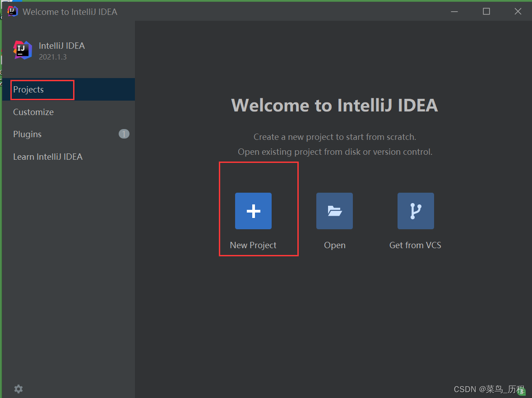Screen dimensions: 532x398
Task: Switch to the Customize tab
Action: point(33,112)
